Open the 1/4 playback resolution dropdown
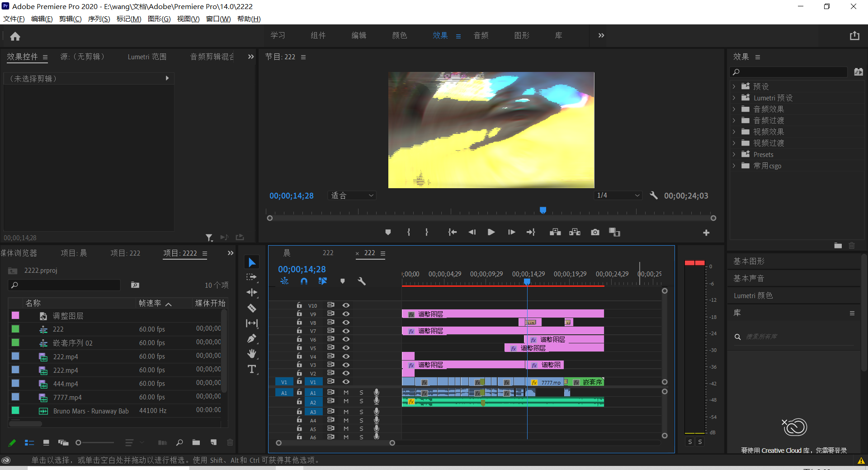This screenshot has height=470, width=868. pos(618,195)
